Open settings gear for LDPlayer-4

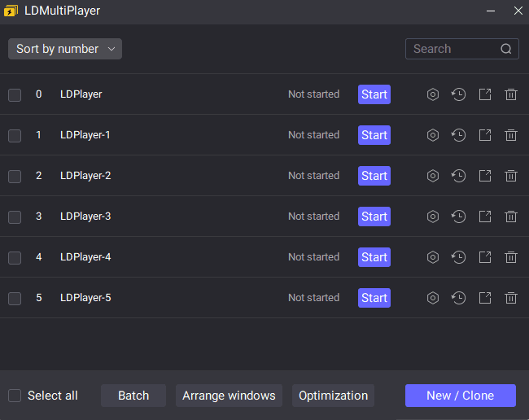click(x=433, y=257)
